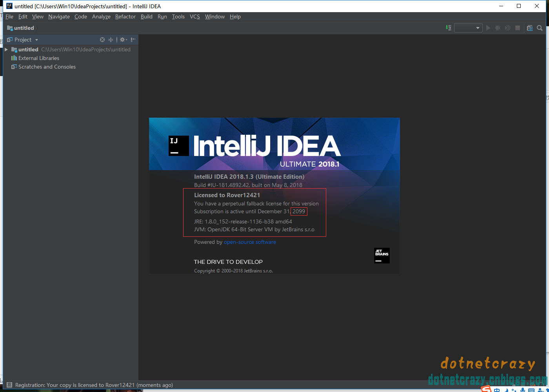Minimize the IntelliJ IDEA window
The height and width of the screenshot is (392, 549).
point(501,6)
